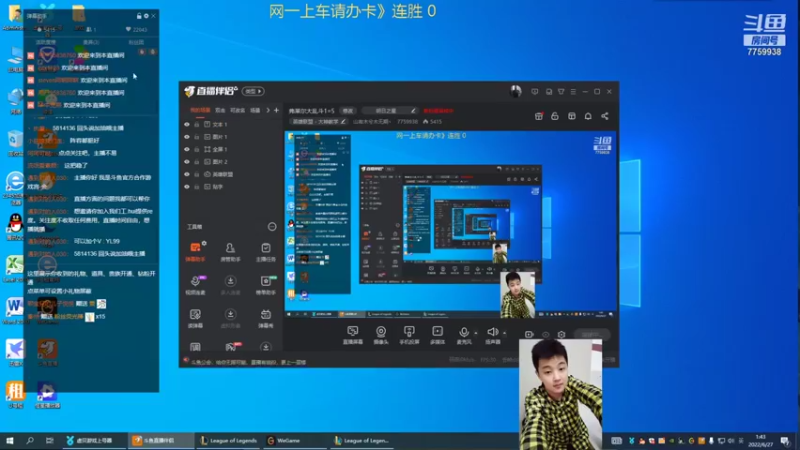Toggle visibility of the 英雄联盟 source
800x450 pixels.
click(x=187, y=174)
